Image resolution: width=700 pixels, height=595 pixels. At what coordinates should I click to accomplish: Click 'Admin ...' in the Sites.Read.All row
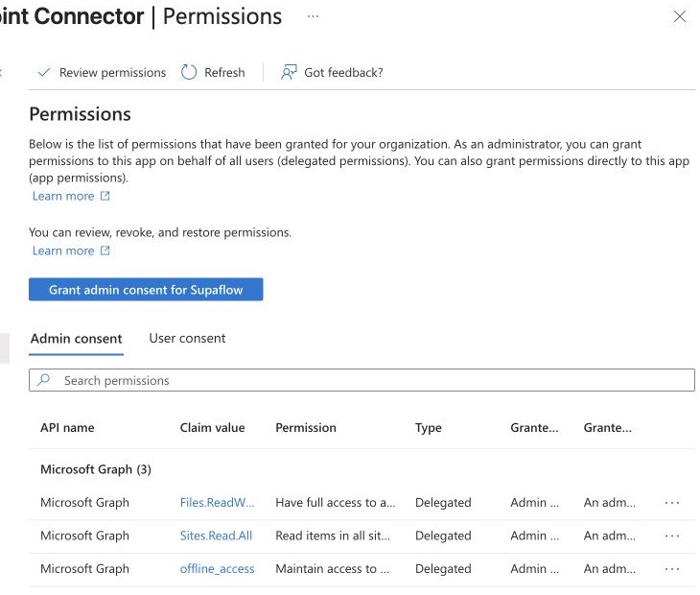[534, 535]
